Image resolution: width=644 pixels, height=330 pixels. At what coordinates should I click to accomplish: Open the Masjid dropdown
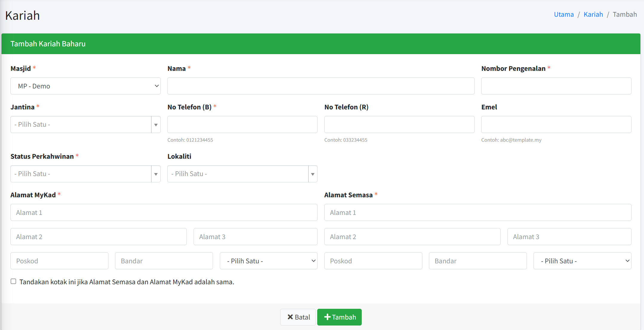(x=85, y=86)
